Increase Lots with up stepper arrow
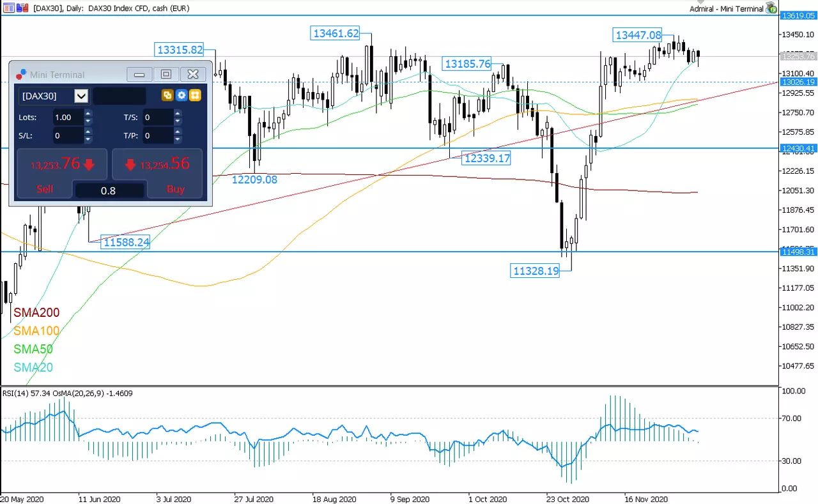818x504 pixels. (88, 114)
